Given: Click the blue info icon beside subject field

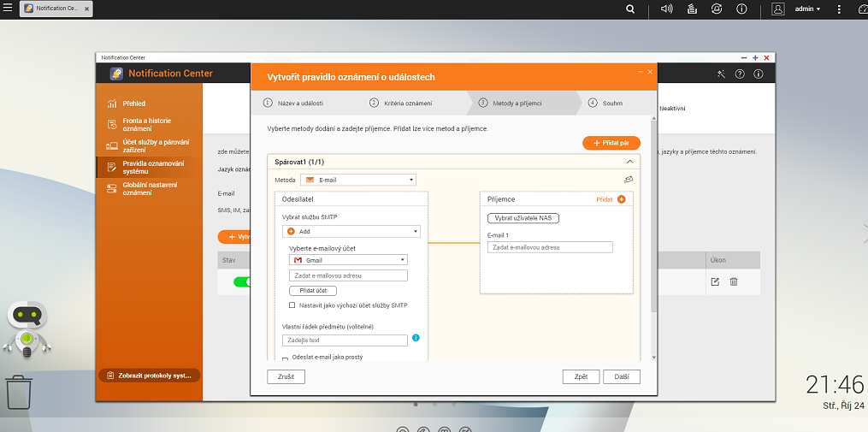Looking at the screenshot, I should coord(416,337).
